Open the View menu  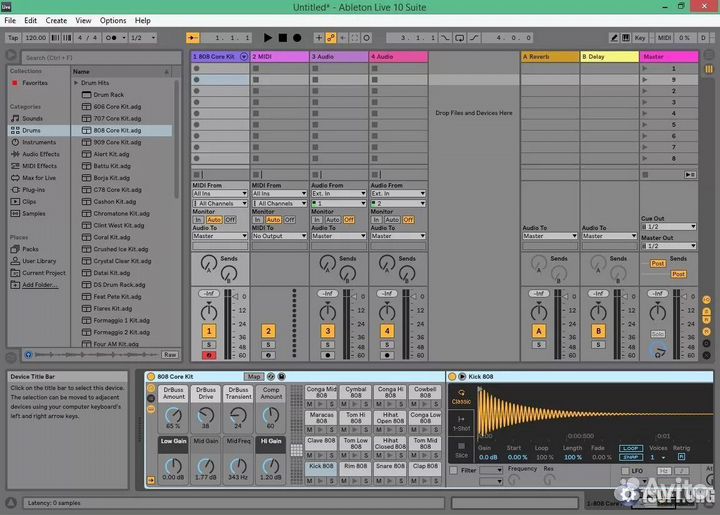83,21
